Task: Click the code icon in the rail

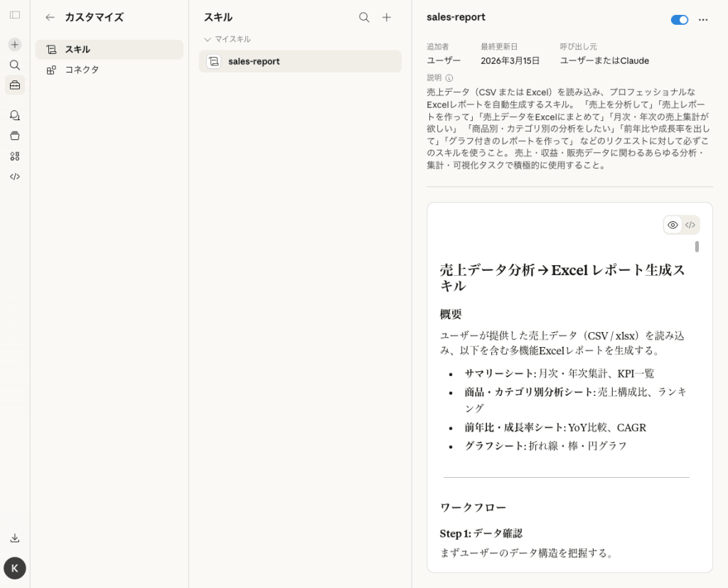Action: pyautogui.click(x=15, y=176)
